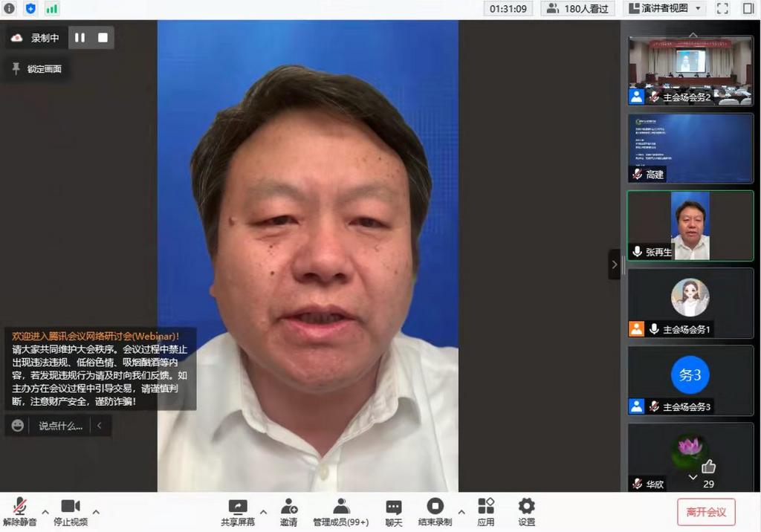Viewport: 761px width, 532px height.
Task: Collapse the participant video sidebar
Action: tap(615, 265)
